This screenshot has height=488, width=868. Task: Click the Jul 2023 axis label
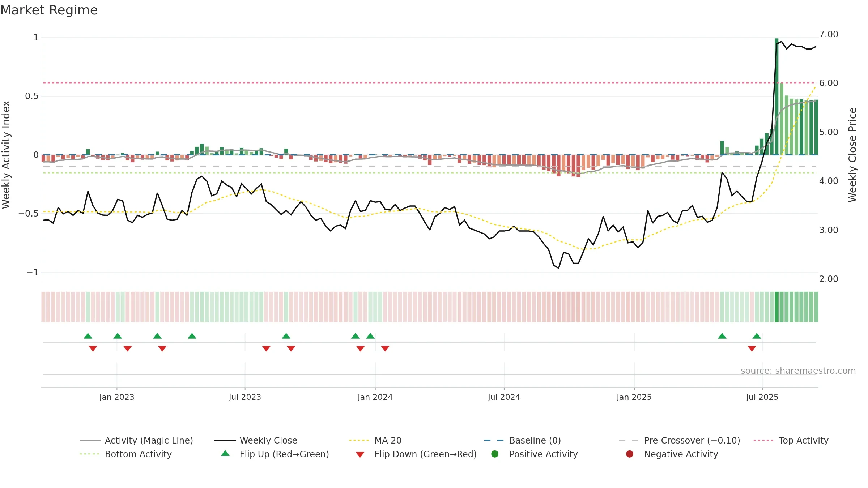pyautogui.click(x=245, y=397)
